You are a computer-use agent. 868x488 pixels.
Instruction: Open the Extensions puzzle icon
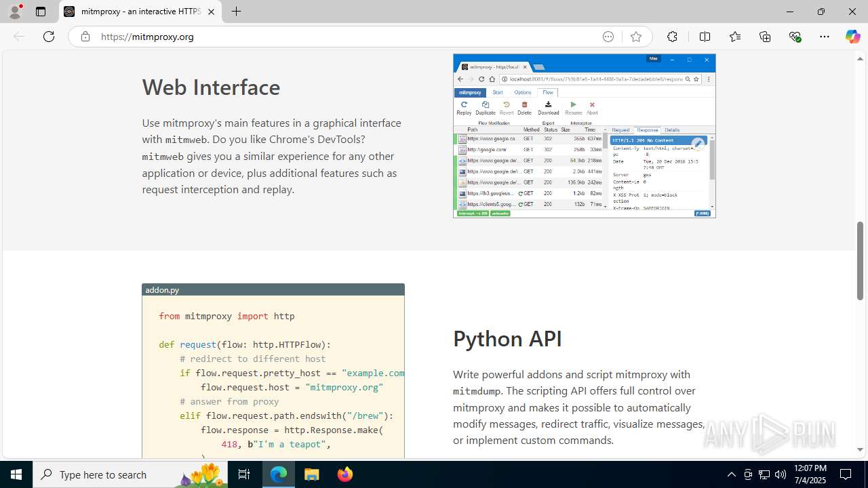tap(672, 37)
